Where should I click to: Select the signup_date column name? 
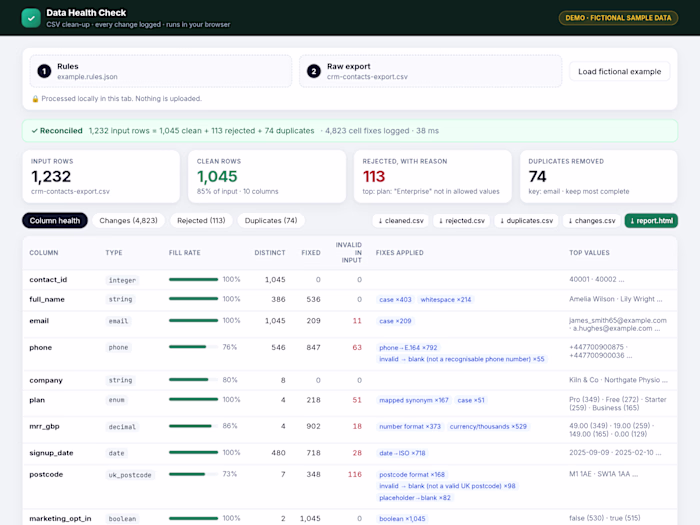click(x=51, y=453)
